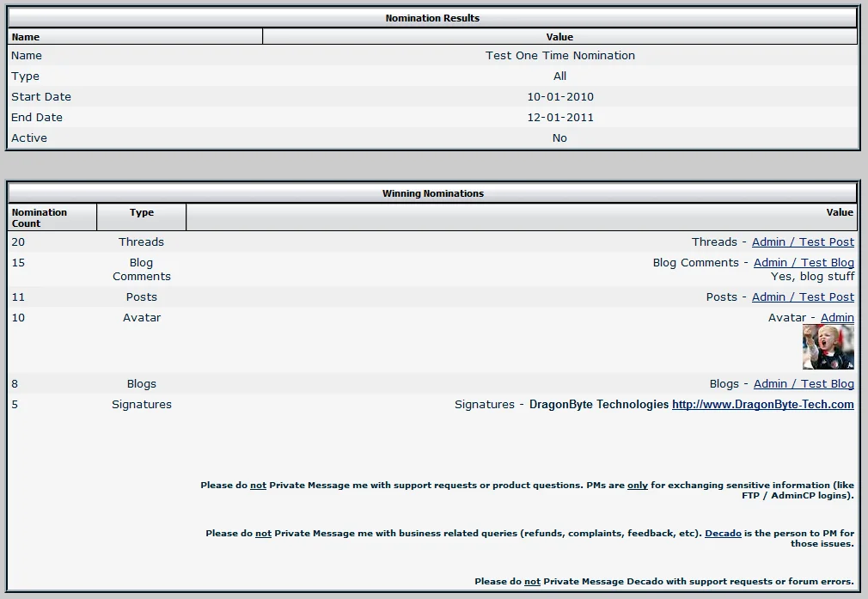
Task: Click the Nomination Results table header
Action: pos(432,18)
